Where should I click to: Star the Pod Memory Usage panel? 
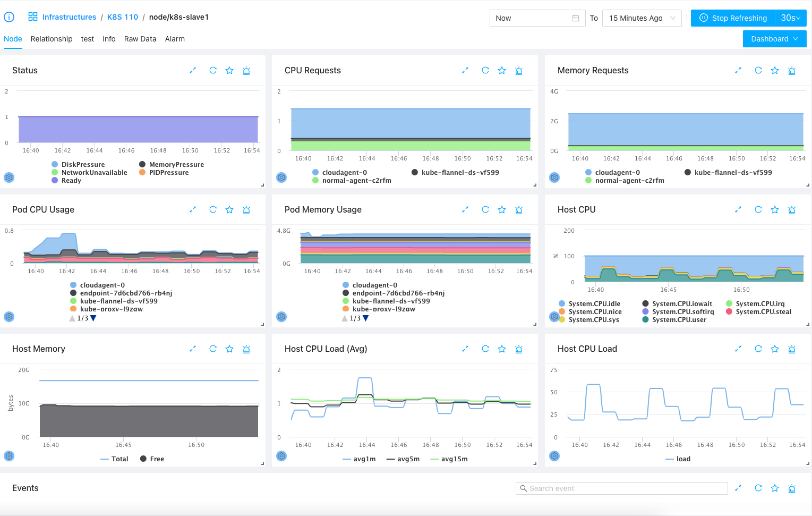point(502,210)
